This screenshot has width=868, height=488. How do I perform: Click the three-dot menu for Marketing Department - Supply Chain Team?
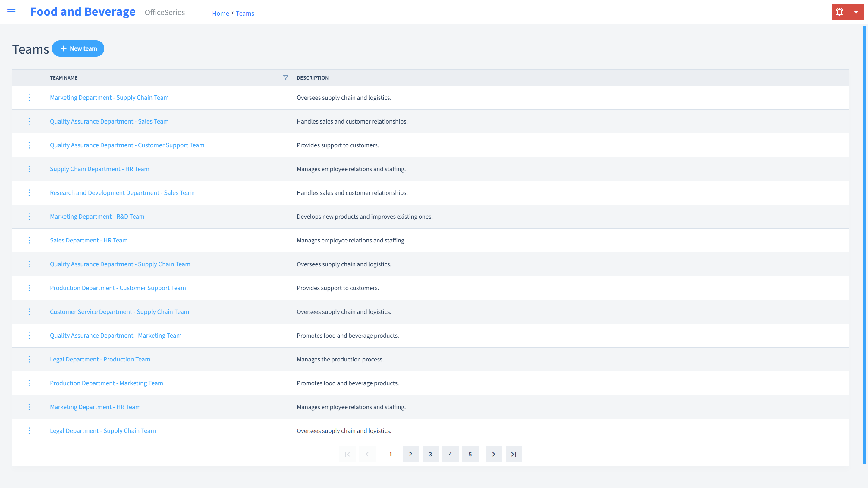(x=29, y=97)
